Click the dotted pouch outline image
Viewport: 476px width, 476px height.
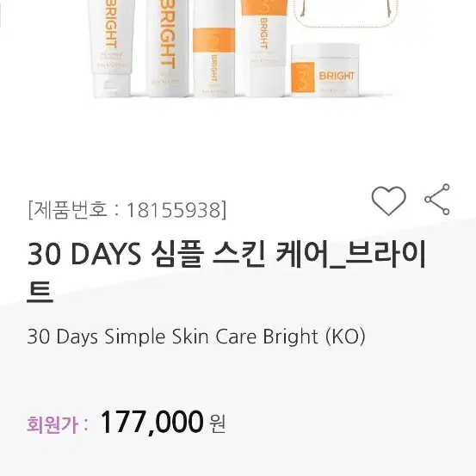(346, 15)
